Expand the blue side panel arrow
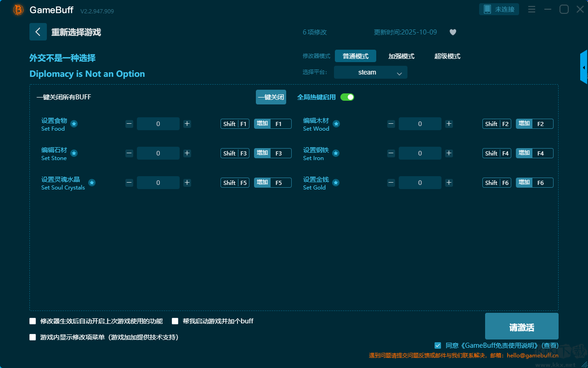The image size is (588, 368). coord(583,68)
